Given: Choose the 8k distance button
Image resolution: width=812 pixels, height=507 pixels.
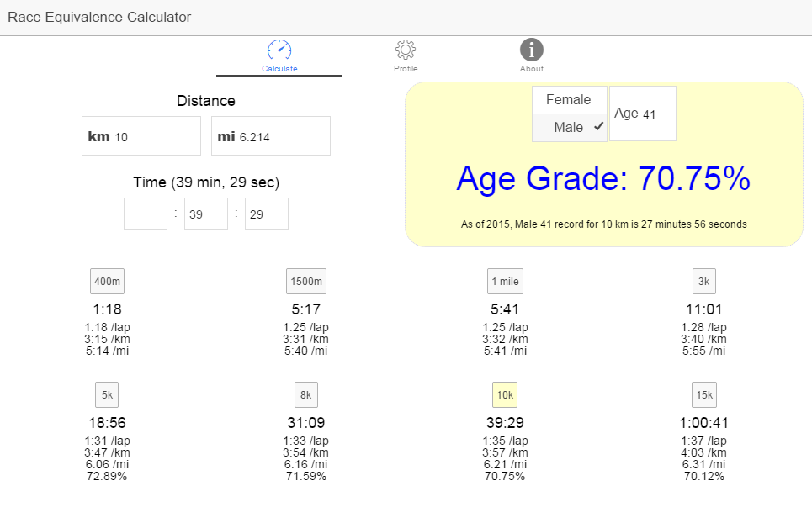Looking at the screenshot, I should (x=306, y=394).
